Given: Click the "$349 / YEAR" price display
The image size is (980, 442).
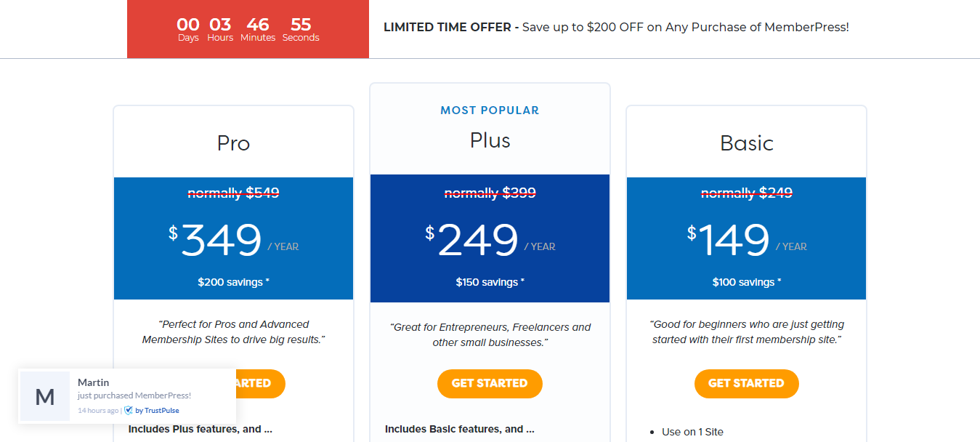Looking at the screenshot, I should (x=233, y=238).
